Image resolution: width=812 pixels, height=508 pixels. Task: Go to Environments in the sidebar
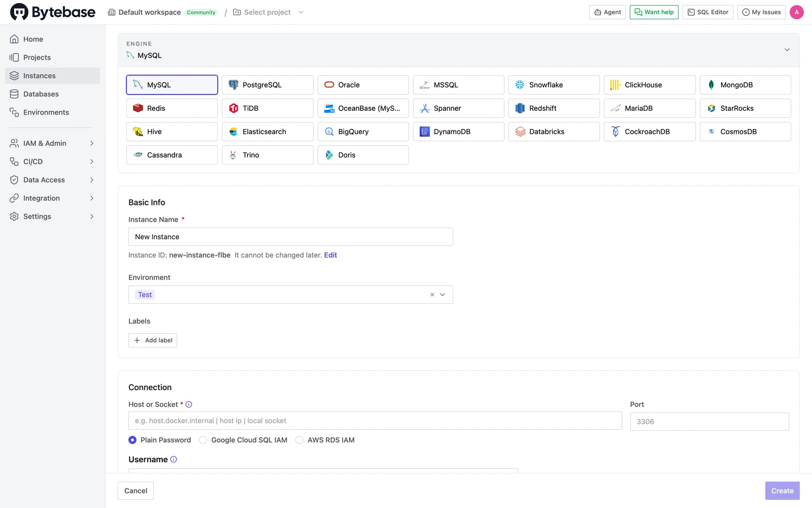52,112
